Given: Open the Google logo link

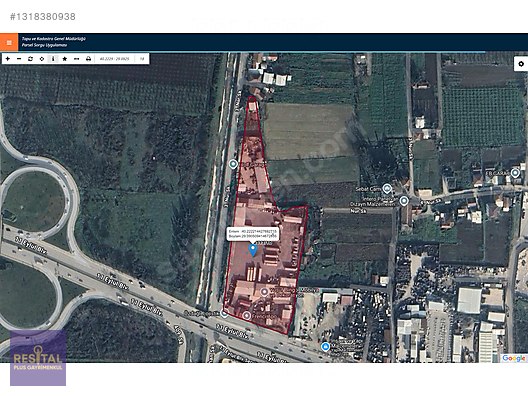Looking at the screenshot, I should 514,358.
